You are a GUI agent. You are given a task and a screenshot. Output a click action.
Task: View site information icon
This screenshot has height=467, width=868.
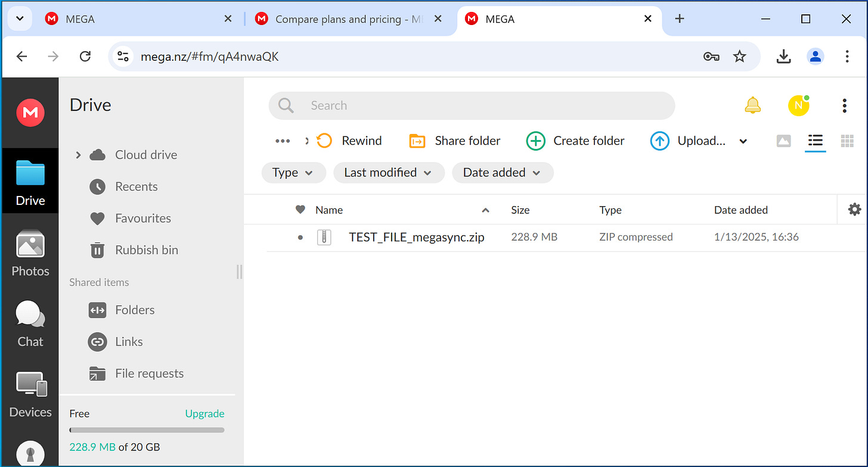coord(123,57)
